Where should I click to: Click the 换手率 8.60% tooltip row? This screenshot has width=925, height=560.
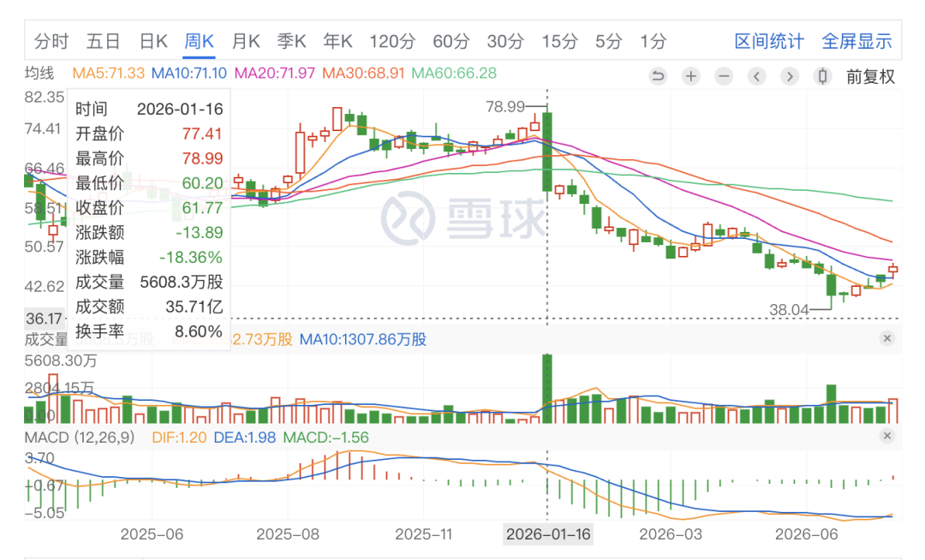(x=149, y=332)
